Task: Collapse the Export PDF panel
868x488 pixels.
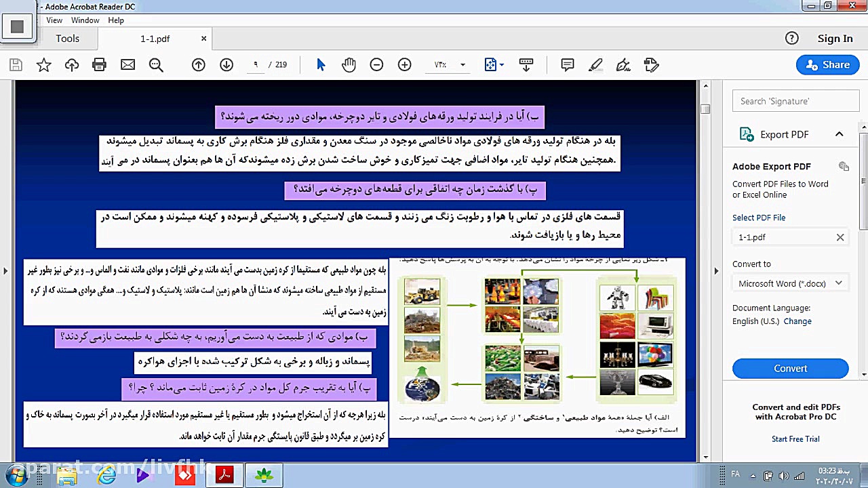Action: [839, 134]
